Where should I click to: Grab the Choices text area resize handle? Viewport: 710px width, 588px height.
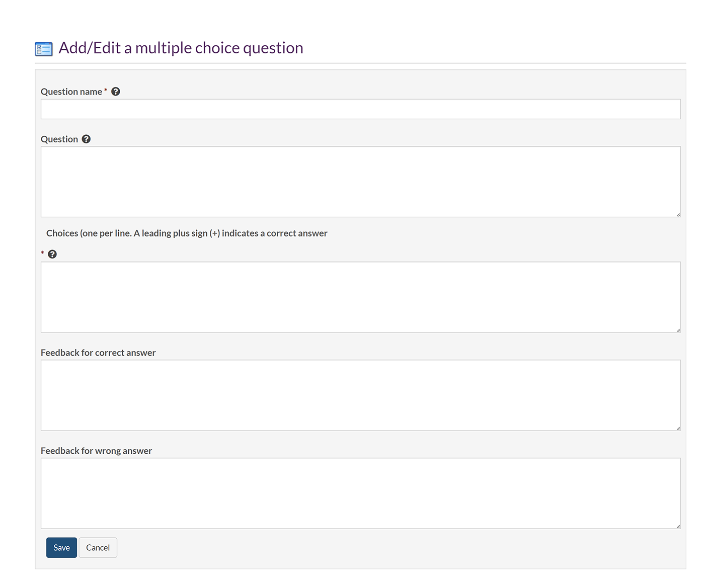pyautogui.click(x=678, y=330)
